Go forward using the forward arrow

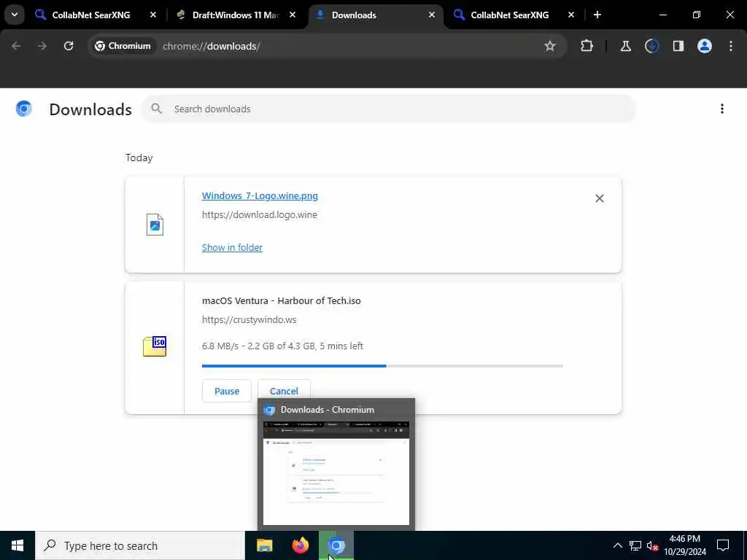tap(42, 46)
